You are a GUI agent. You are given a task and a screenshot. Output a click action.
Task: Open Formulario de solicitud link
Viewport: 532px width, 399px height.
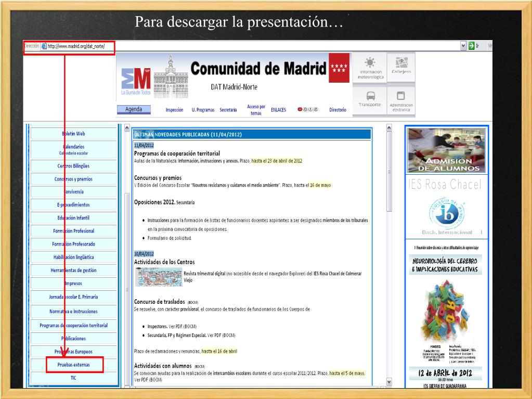(170, 238)
